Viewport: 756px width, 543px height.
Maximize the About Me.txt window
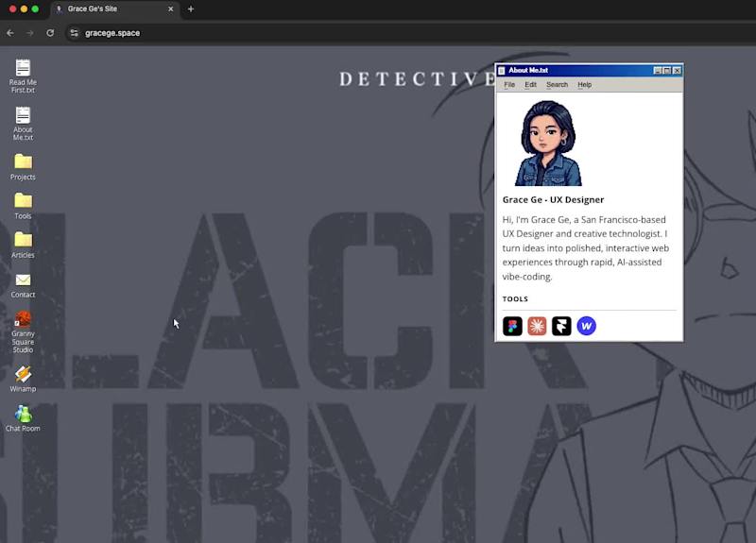(667, 70)
